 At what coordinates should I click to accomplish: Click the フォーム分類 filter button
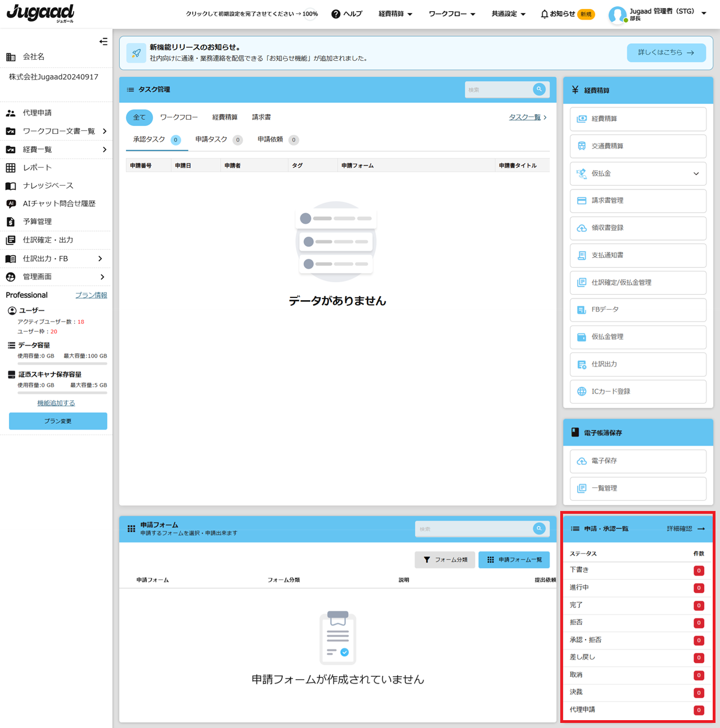click(445, 560)
